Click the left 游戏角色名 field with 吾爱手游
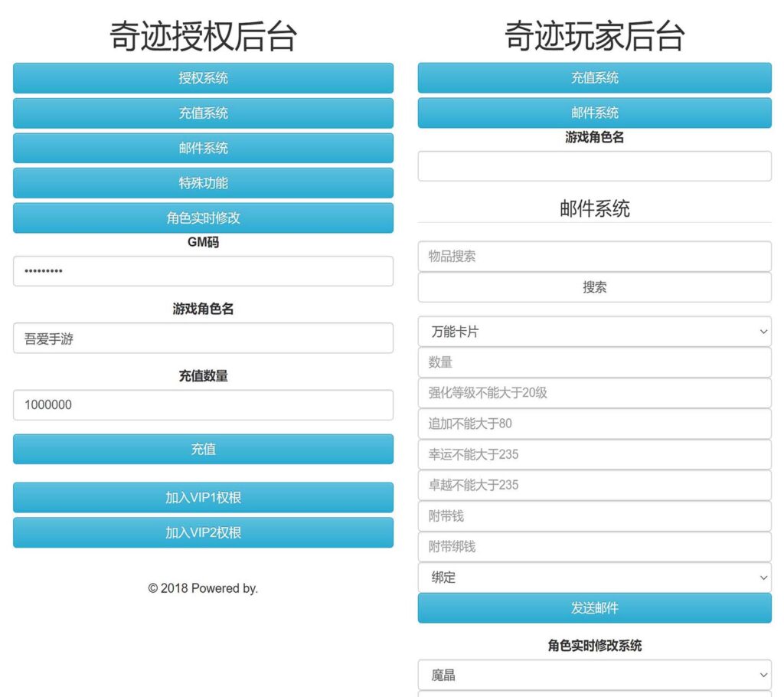 203,339
